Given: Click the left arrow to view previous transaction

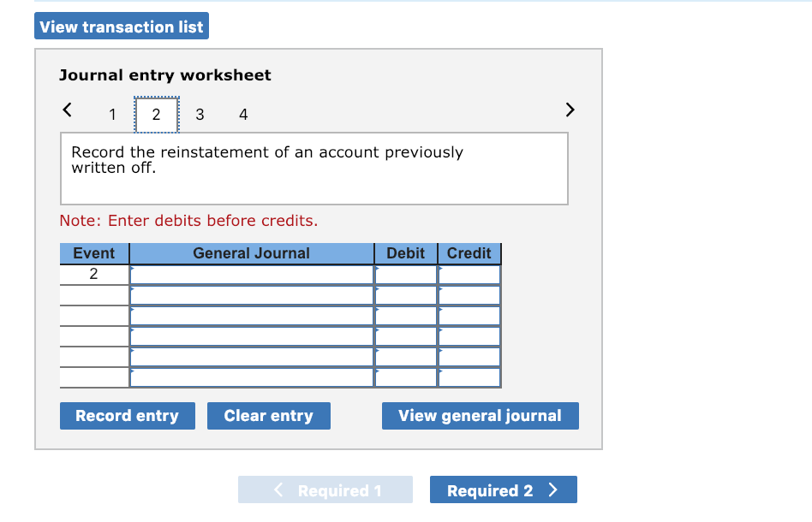Looking at the screenshot, I should pos(68,110).
